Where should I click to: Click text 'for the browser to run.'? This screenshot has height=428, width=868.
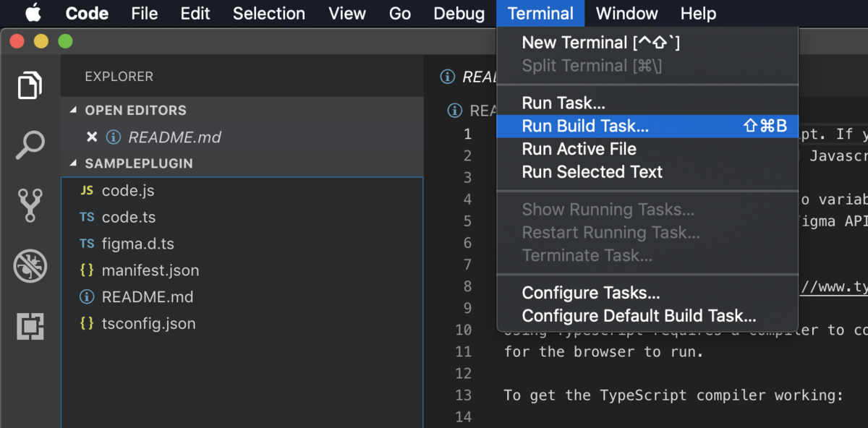pyautogui.click(x=604, y=351)
